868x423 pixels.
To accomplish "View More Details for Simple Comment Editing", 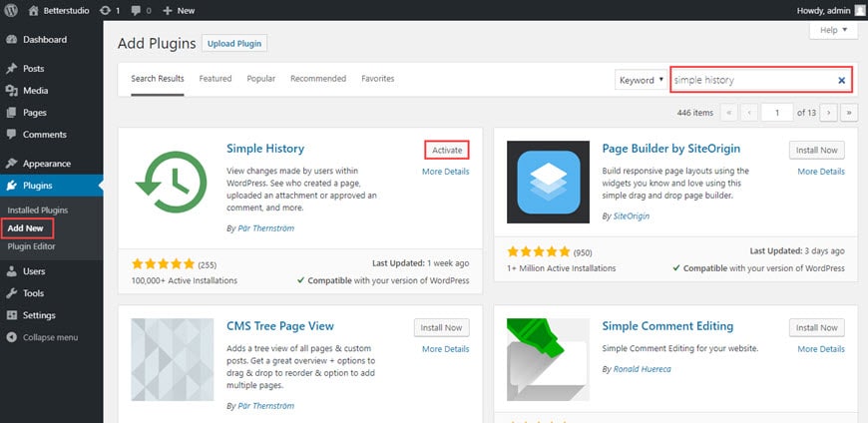I will pos(821,349).
